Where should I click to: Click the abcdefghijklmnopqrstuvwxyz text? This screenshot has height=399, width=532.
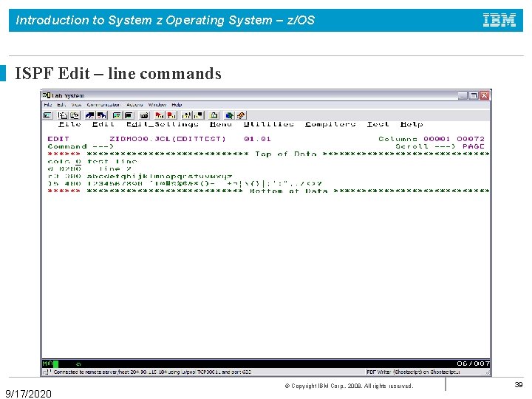(160, 177)
